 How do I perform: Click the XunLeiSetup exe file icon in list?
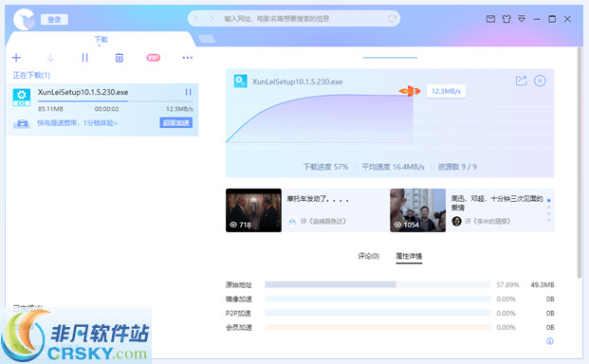22,98
